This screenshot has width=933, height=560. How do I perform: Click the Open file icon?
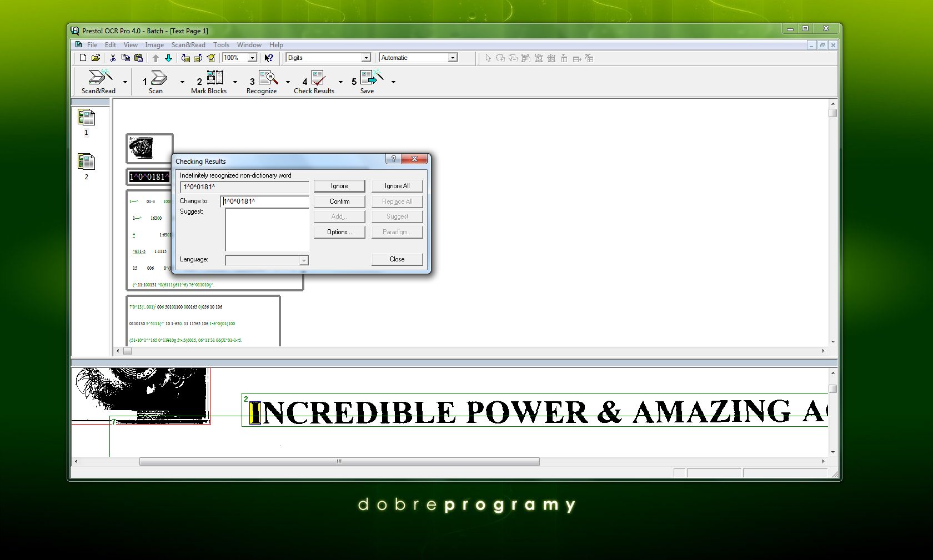click(96, 58)
